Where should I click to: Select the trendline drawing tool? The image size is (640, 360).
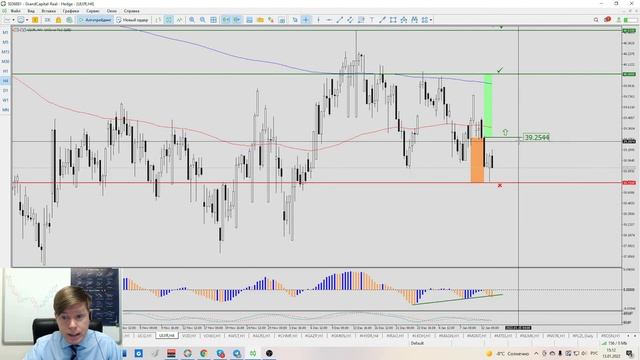[x=340, y=20]
